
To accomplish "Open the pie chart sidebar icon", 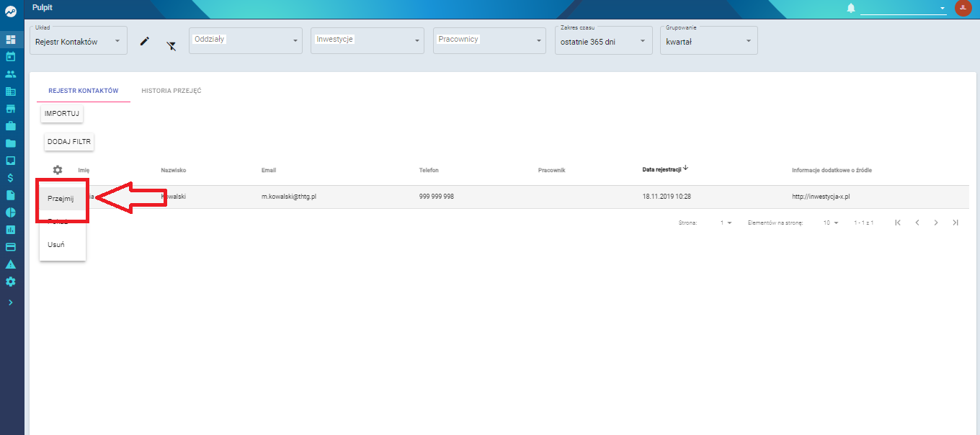I will pos(11,212).
